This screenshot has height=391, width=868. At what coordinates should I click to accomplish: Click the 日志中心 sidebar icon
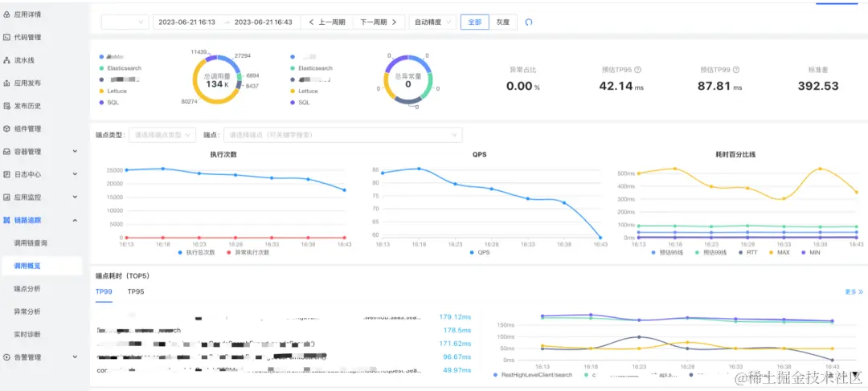tap(6, 174)
